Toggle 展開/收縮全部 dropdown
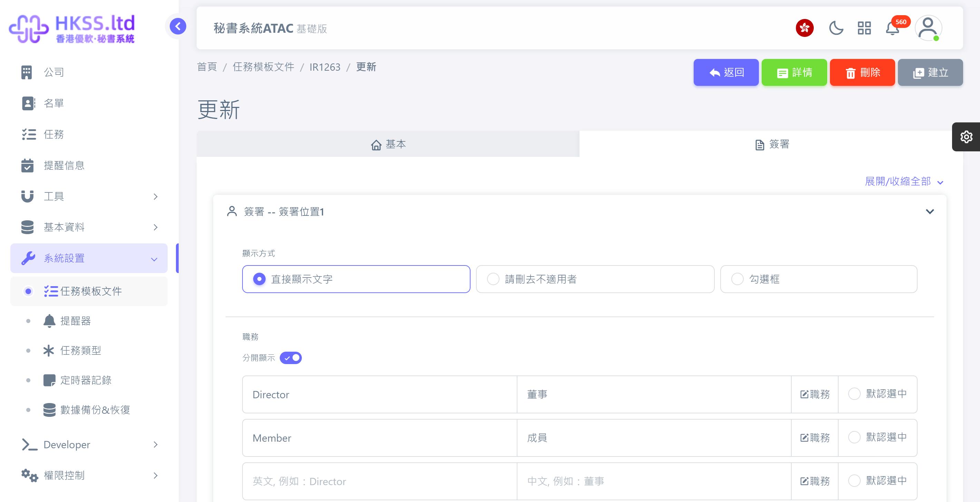 (904, 181)
